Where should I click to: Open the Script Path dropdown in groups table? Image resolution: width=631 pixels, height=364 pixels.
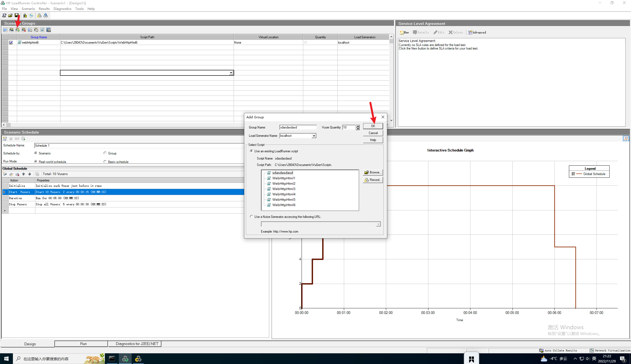click(x=231, y=73)
